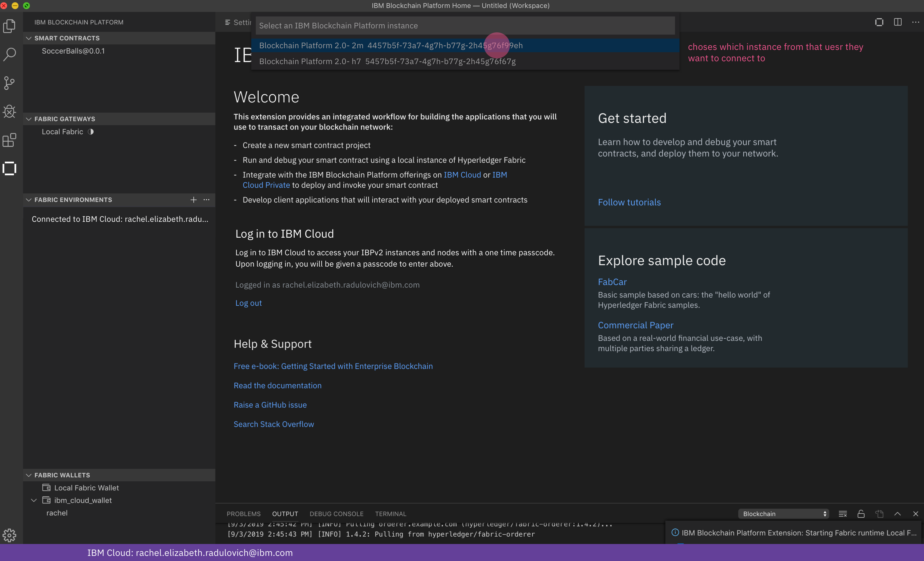Add a new Fabric environment with the plus icon
The image size is (924, 561).
click(193, 200)
